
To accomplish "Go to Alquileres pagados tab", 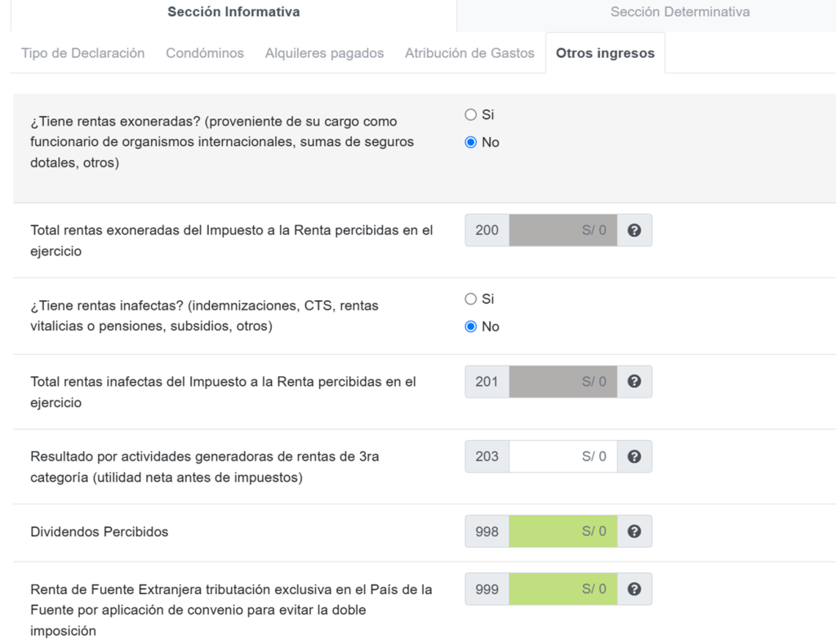I will click(324, 53).
